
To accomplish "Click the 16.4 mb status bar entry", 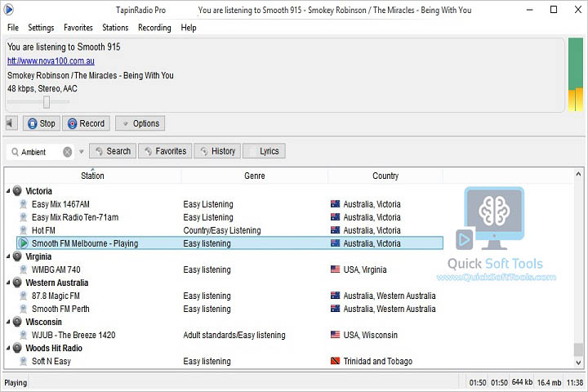I will pos(549,383).
